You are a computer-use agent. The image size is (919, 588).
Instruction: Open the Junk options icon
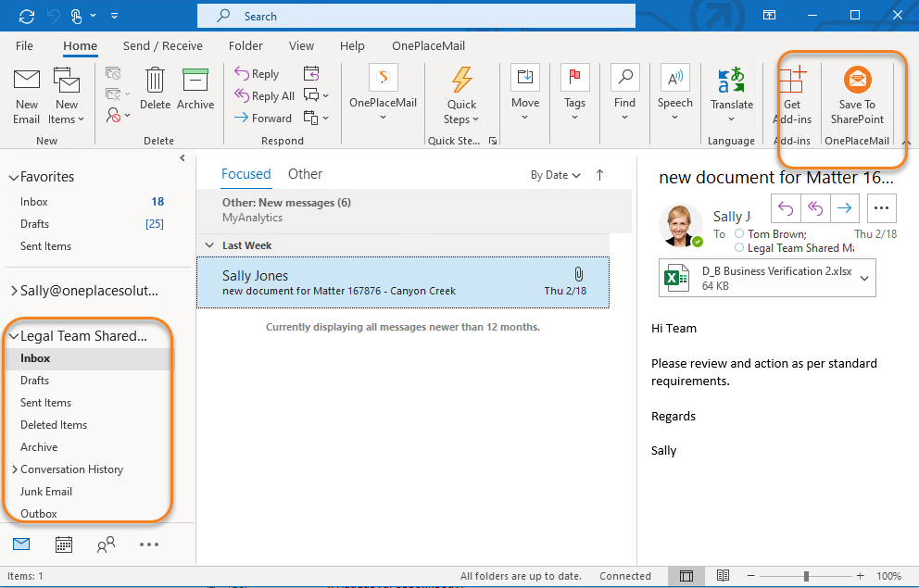(118, 116)
